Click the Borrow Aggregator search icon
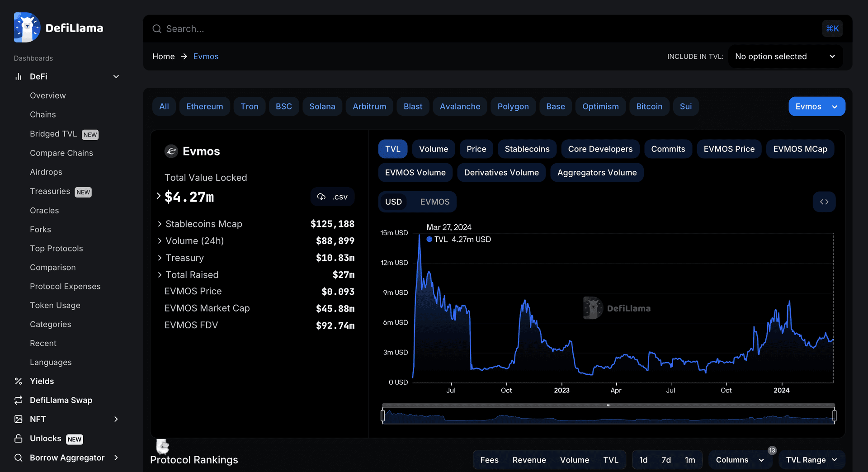 coord(19,458)
